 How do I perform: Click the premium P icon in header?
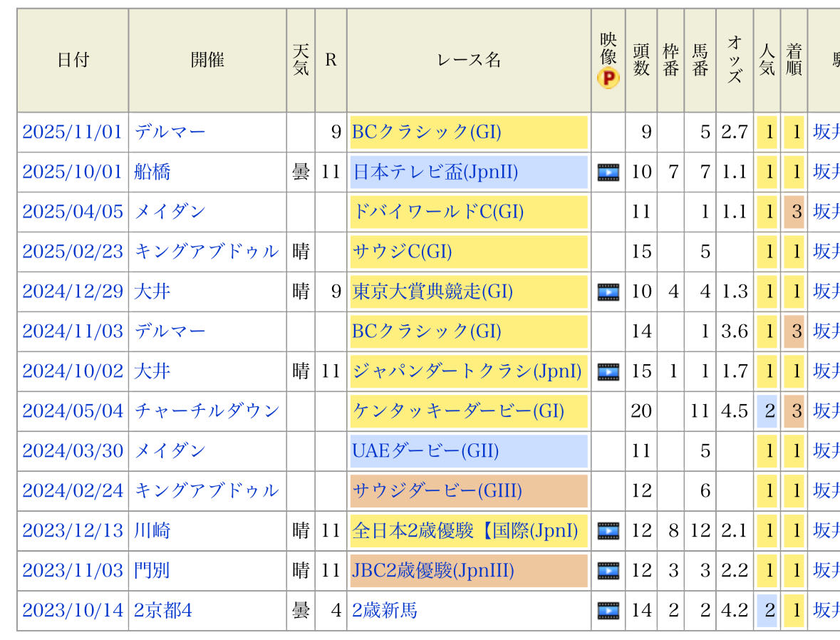tap(608, 78)
